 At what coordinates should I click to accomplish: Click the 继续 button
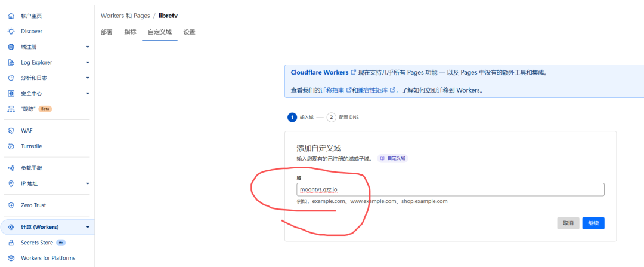pyautogui.click(x=593, y=223)
